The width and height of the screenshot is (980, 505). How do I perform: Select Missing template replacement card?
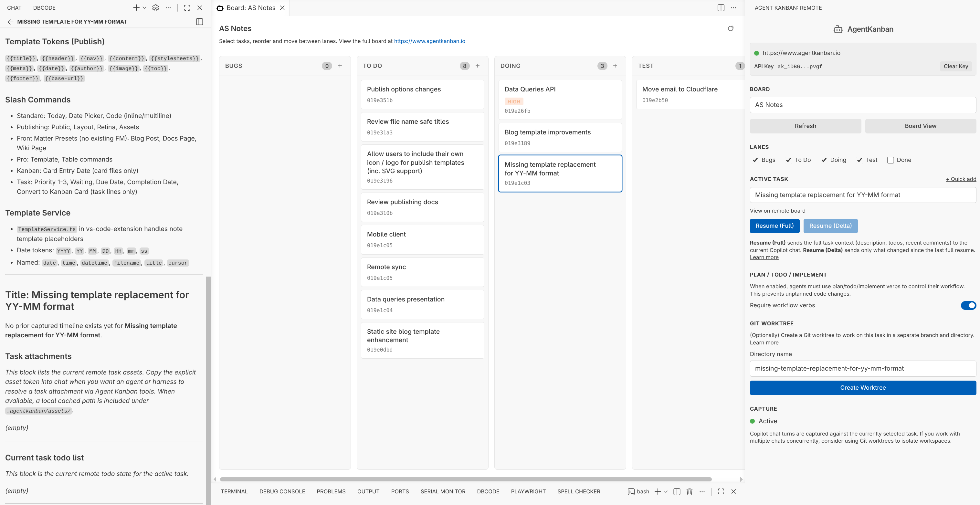560,174
